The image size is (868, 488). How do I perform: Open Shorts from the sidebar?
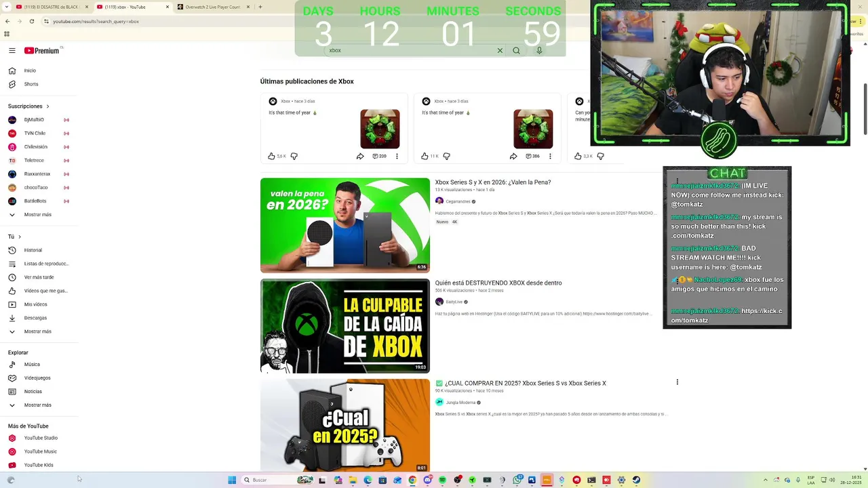(31, 84)
